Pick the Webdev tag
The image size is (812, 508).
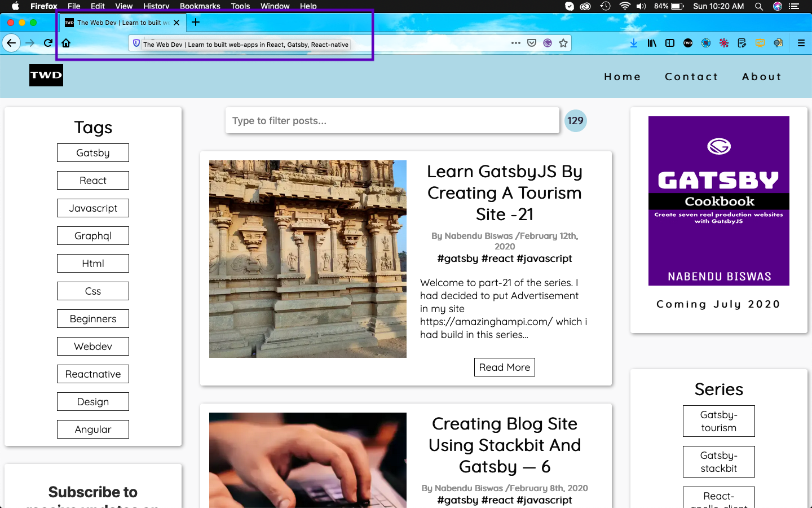point(93,347)
